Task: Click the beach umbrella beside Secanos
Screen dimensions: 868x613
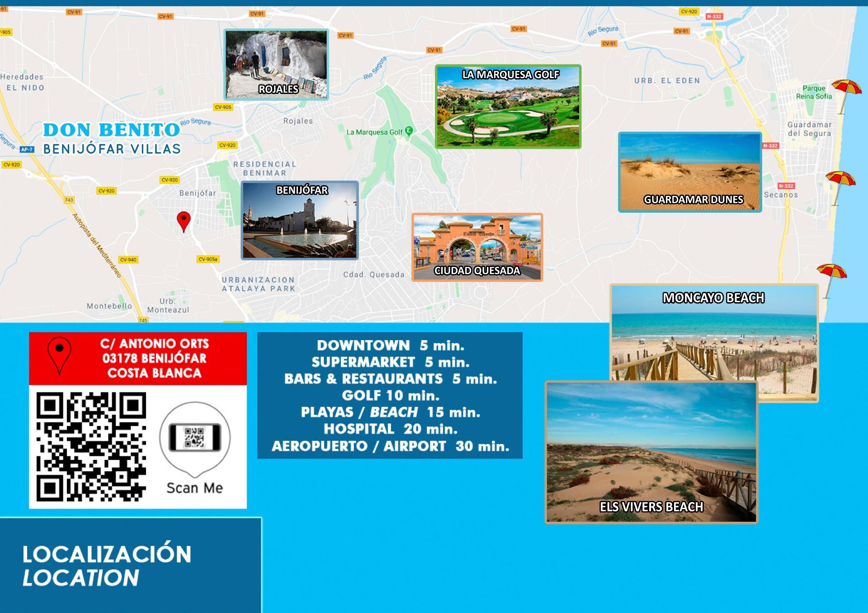Action: tap(840, 188)
